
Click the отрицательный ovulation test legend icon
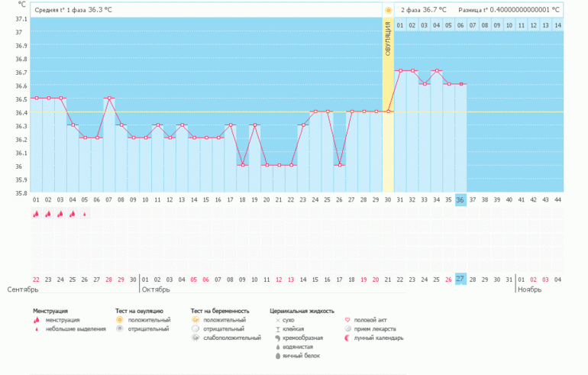click(119, 328)
